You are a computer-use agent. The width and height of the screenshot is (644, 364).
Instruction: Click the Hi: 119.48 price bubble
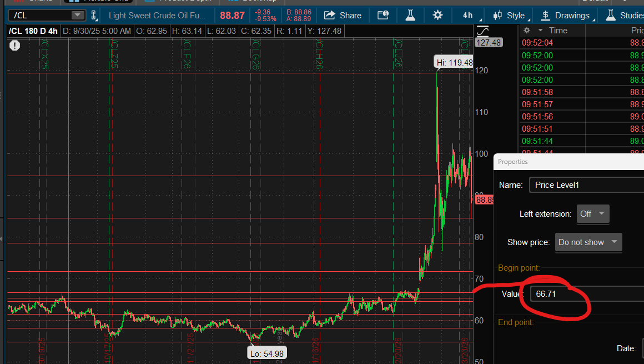coord(454,62)
